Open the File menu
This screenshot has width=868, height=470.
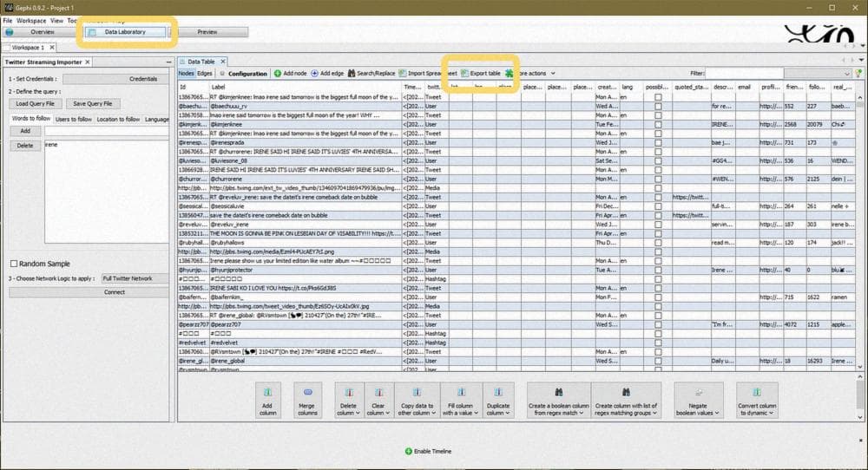click(x=7, y=21)
